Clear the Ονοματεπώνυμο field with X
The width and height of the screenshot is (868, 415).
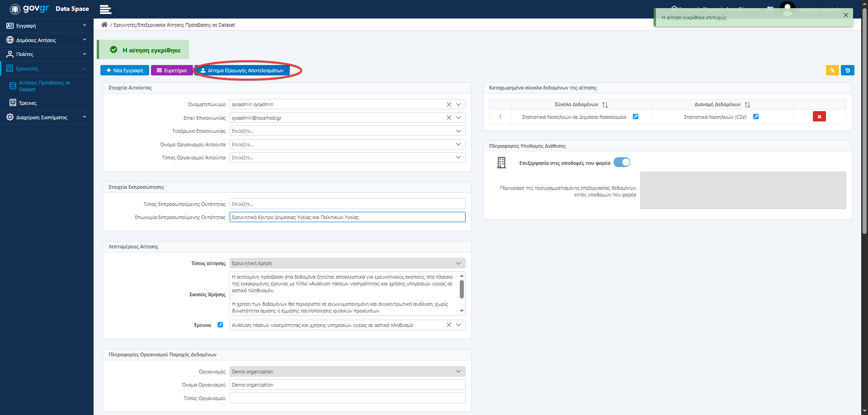[449, 104]
